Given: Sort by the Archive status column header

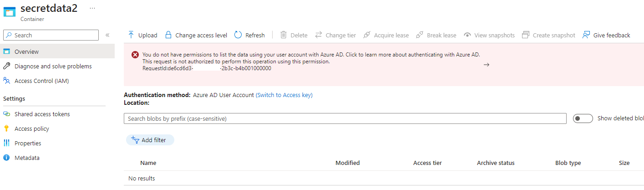Looking at the screenshot, I should pyautogui.click(x=496, y=163).
